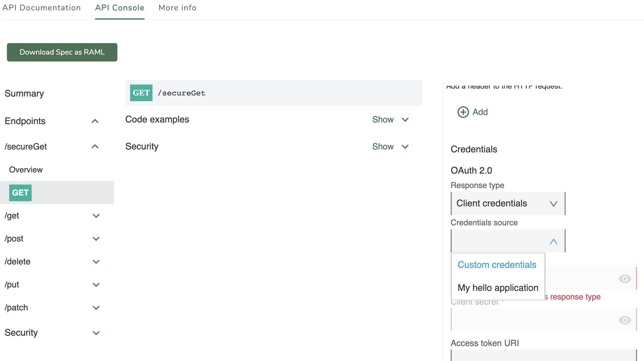Show the Code examples section
This screenshot has width=644, height=361.
[390, 120]
